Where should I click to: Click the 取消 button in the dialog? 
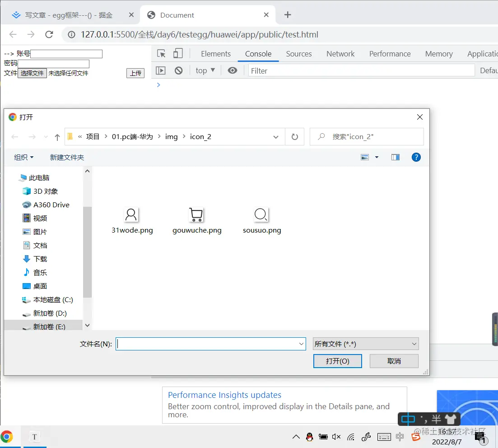click(394, 361)
